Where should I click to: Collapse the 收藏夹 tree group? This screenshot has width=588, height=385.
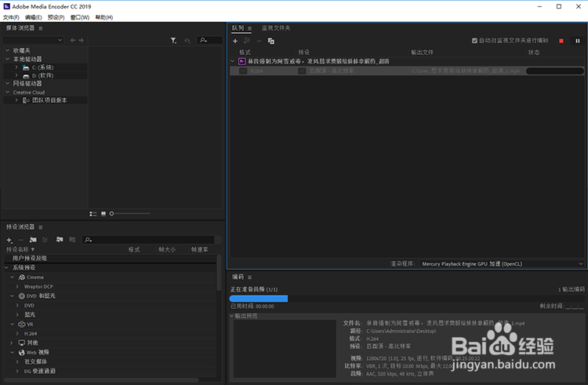coord(7,50)
